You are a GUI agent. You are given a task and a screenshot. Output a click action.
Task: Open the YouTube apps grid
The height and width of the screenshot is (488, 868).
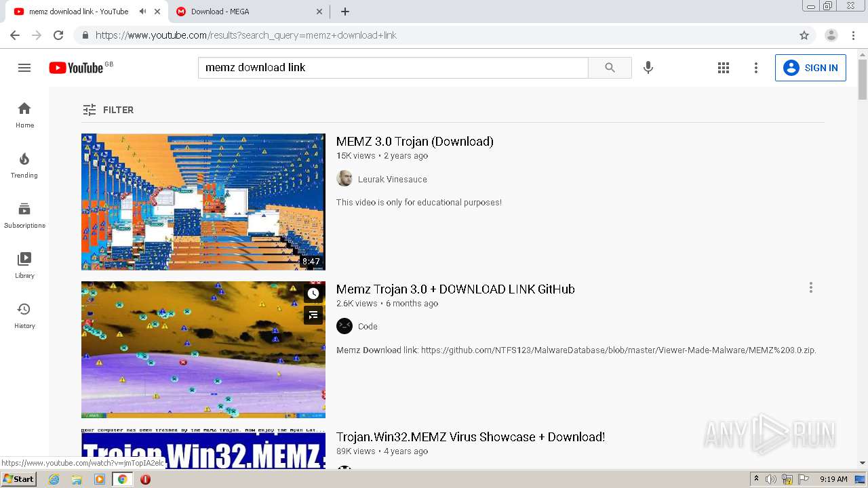[x=724, y=68]
